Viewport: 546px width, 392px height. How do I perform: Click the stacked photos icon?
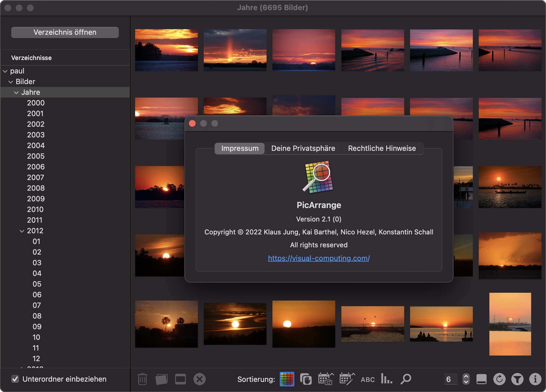click(x=161, y=379)
